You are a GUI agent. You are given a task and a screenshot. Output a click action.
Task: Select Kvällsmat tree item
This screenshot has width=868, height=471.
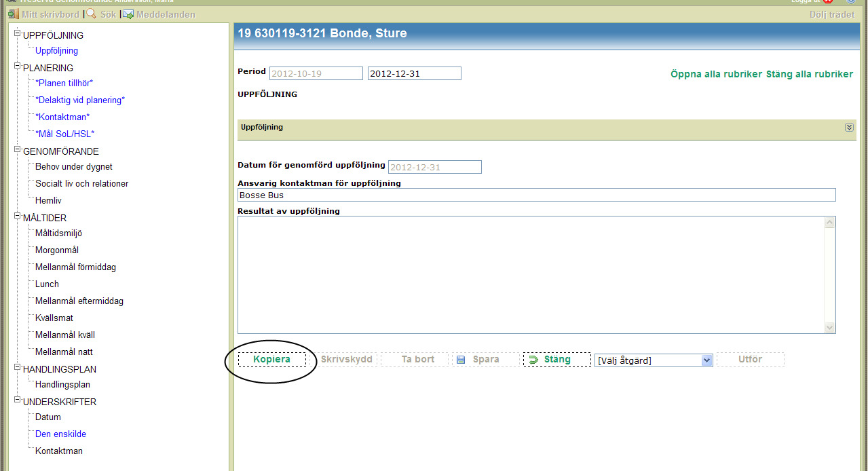tap(54, 318)
